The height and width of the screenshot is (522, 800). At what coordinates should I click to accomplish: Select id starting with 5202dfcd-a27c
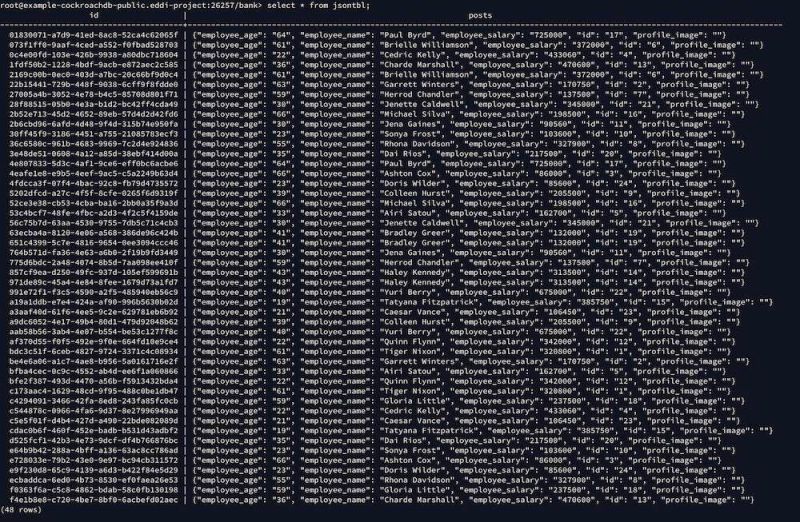(x=93, y=193)
